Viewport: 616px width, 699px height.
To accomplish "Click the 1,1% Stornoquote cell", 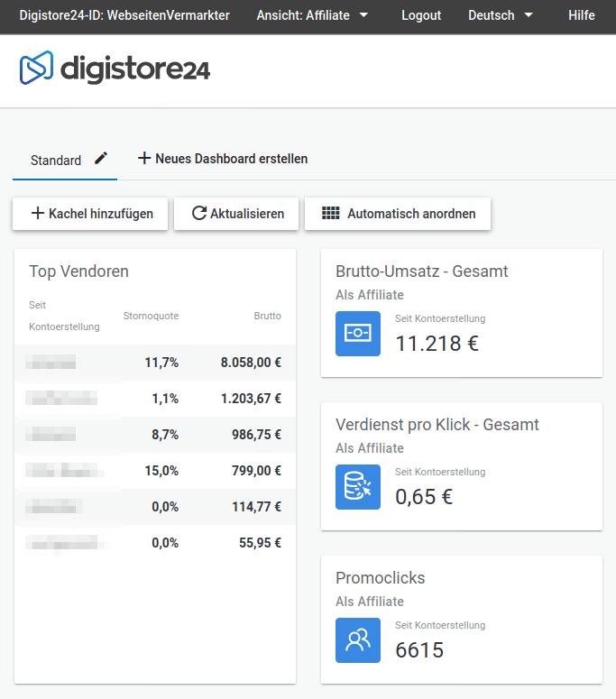I will point(165,399).
